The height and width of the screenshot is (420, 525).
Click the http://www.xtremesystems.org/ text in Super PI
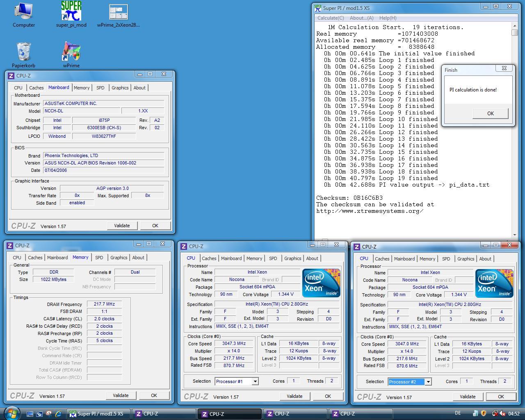(370, 211)
